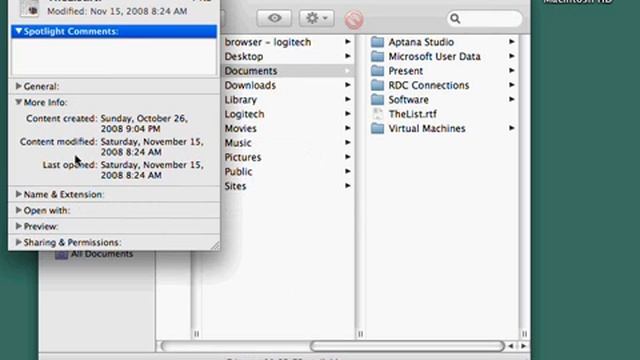This screenshot has height=360, width=640.
Task: Click the arrow beside Virtual Machines
Action: pyautogui.click(x=511, y=128)
